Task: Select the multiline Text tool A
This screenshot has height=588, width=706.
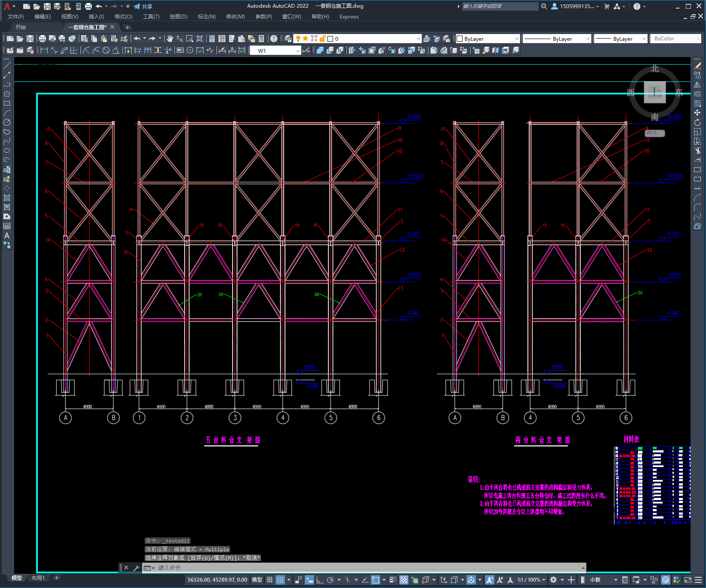Action: click(x=7, y=235)
